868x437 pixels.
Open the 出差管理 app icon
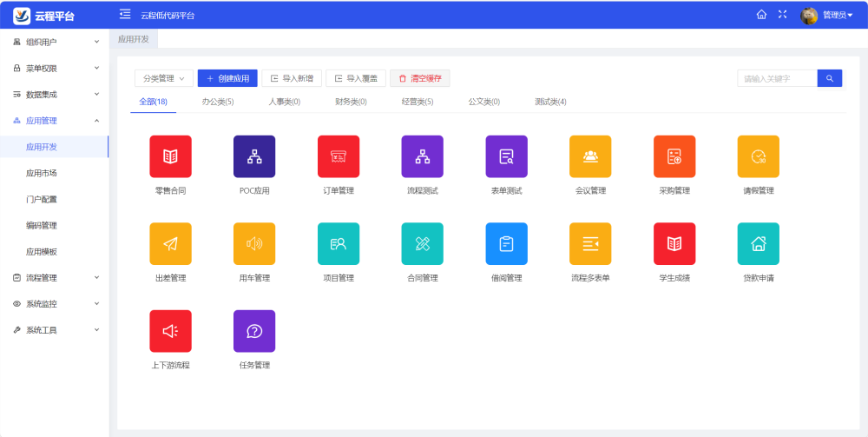(170, 244)
